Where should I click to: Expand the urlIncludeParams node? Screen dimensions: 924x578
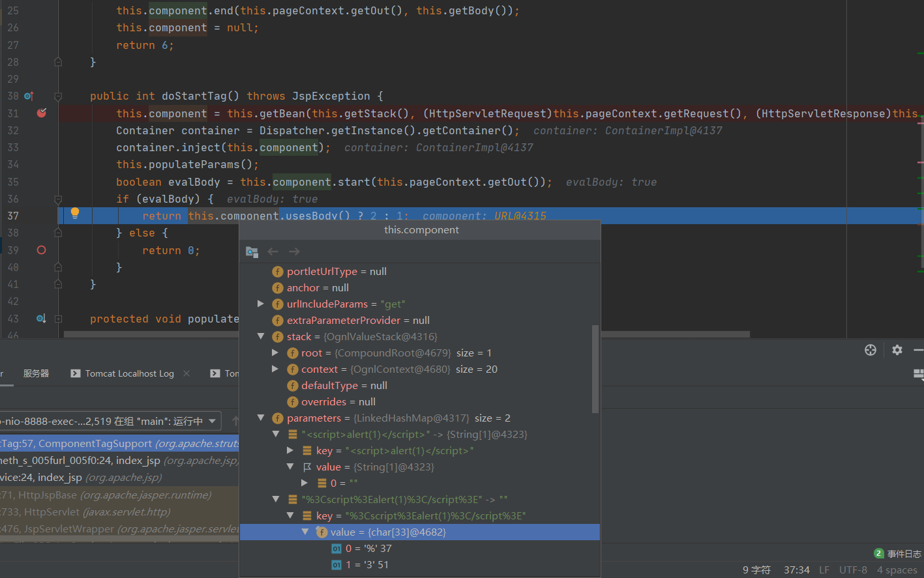tap(261, 304)
